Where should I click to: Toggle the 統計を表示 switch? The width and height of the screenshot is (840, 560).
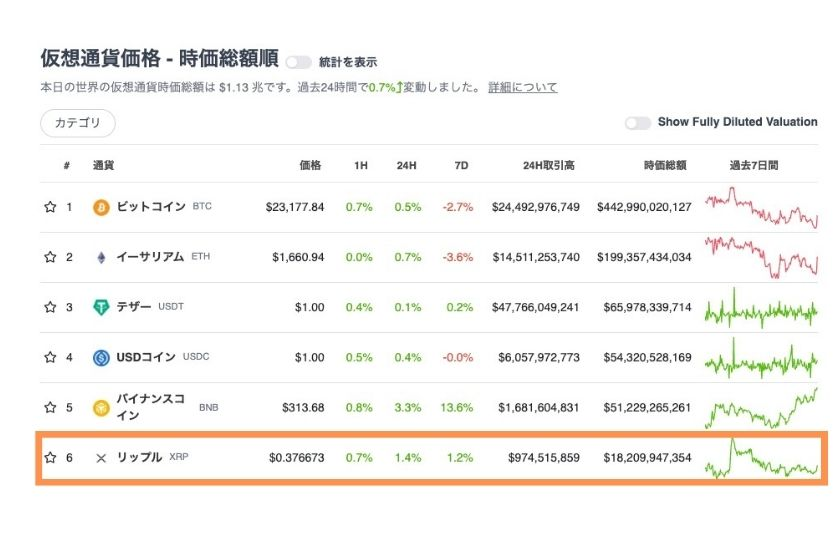click(x=298, y=63)
